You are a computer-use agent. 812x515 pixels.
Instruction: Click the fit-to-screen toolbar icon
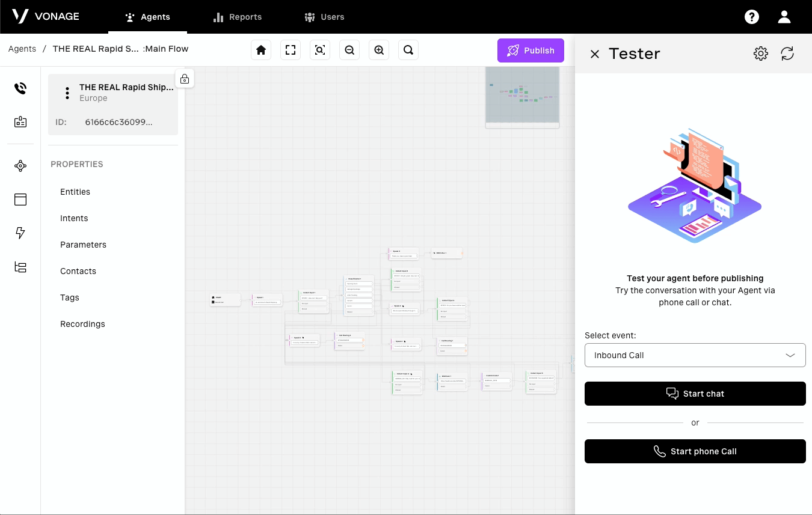tap(291, 50)
